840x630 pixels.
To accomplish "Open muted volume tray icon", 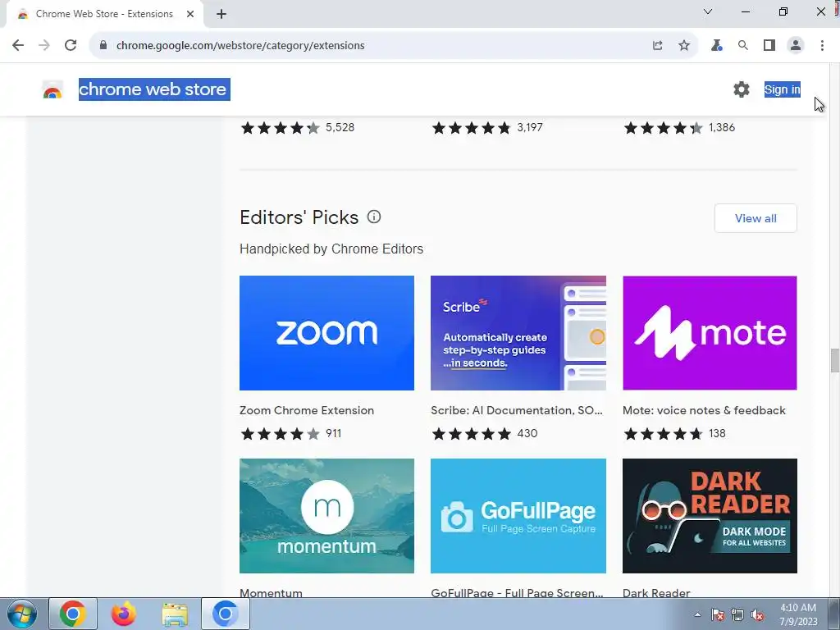I will [757, 614].
